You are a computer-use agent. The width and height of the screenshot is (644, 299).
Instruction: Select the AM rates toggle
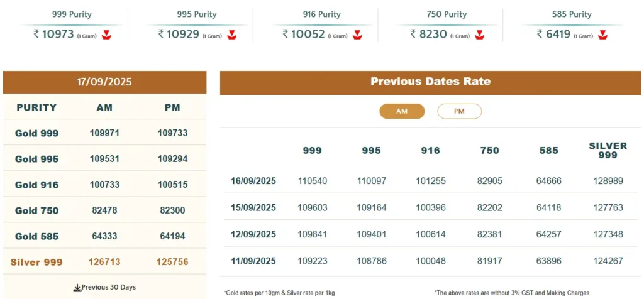point(402,111)
